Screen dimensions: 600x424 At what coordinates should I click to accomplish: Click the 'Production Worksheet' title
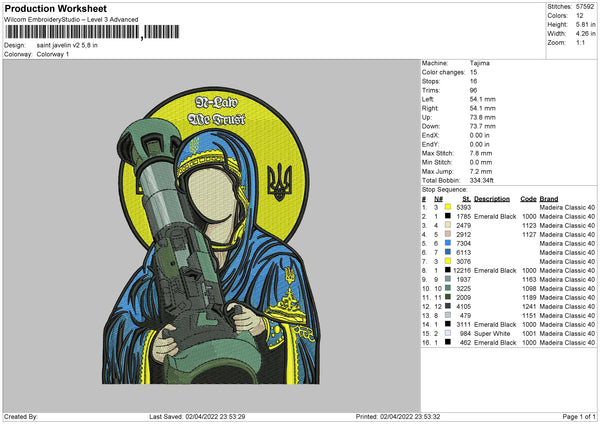coord(55,8)
